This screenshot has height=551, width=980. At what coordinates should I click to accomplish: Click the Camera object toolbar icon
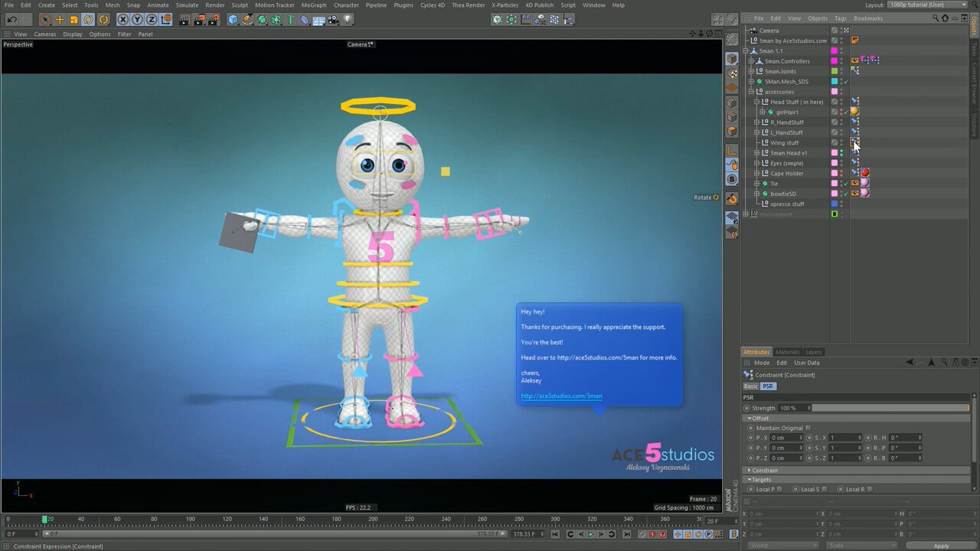click(334, 19)
